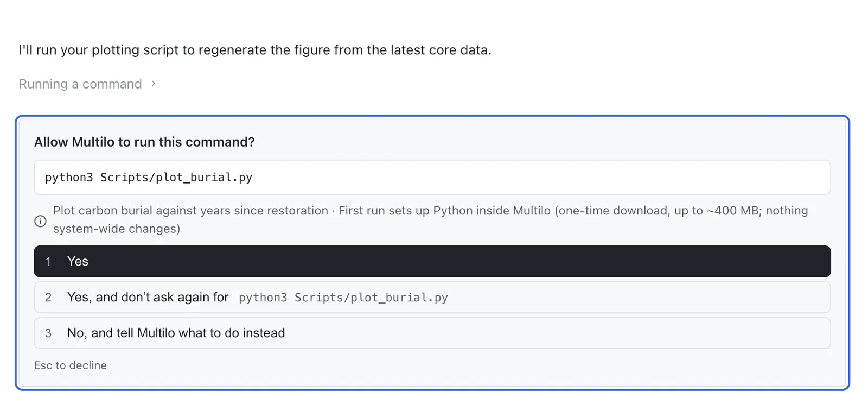Expand the "Running a command" chevron
The height and width of the screenshot is (404, 868).
coord(154,84)
